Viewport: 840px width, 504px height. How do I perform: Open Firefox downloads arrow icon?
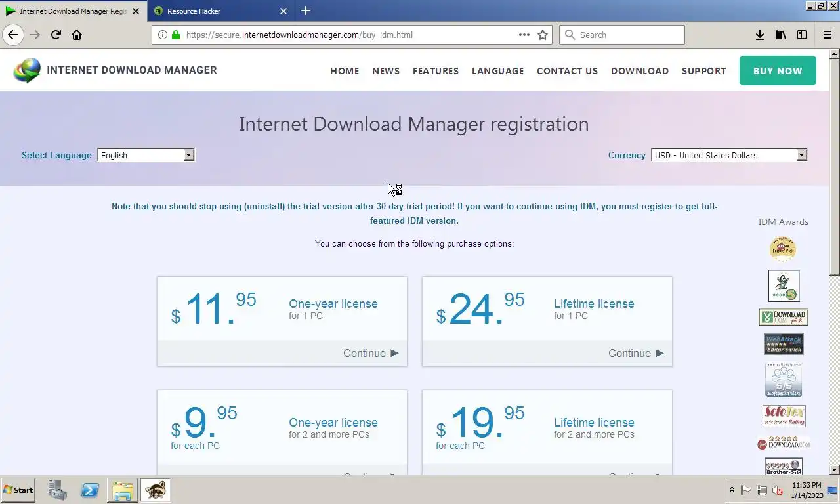(x=760, y=35)
